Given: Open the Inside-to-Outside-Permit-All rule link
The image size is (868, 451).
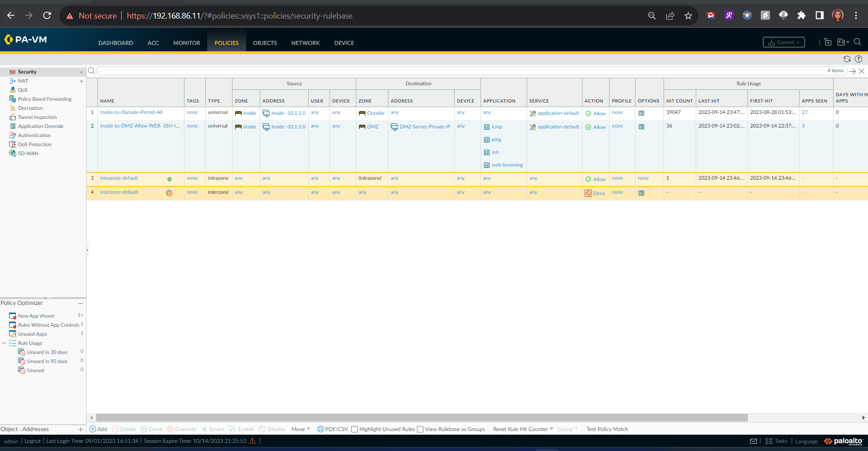Looking at the screenshot, I should 131,113.
